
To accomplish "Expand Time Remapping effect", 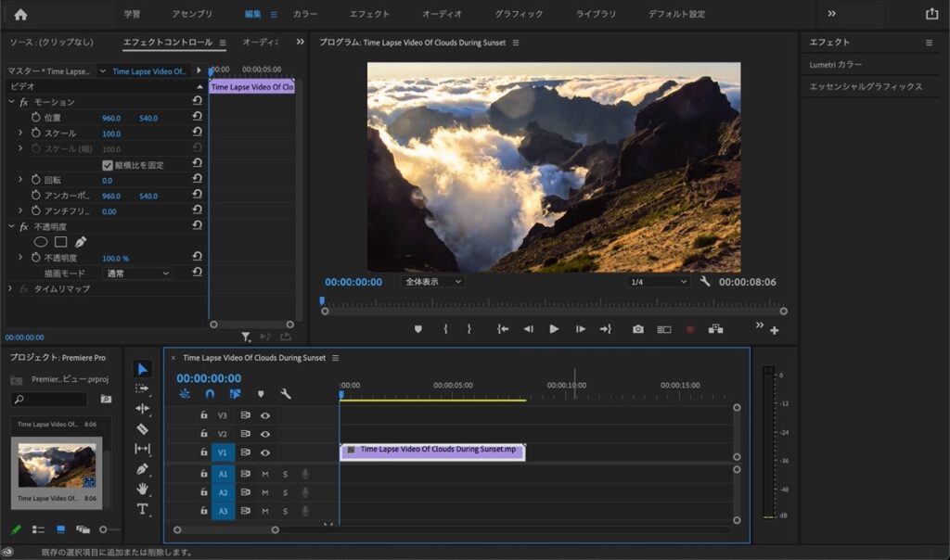I will [9, 288].
